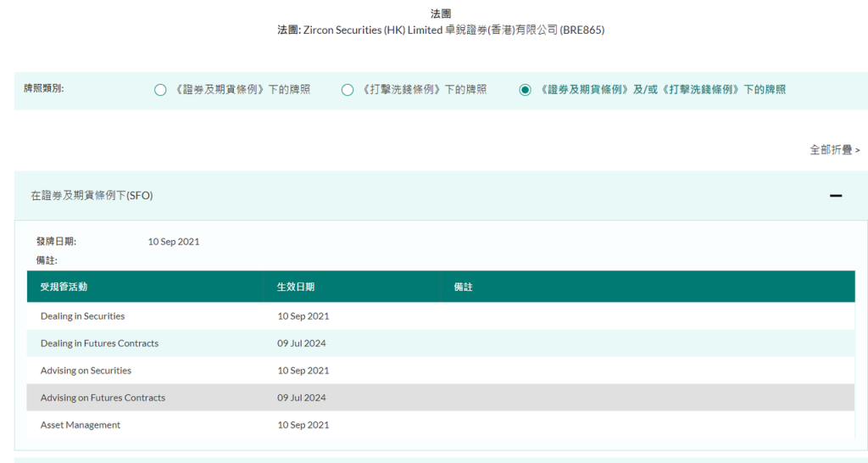Select the 《證券及期貨條例》及/或《打擊洗錢條例》下的牌照 radio button
The width and height of the screenshot is (868, 463).
(525, 90)
